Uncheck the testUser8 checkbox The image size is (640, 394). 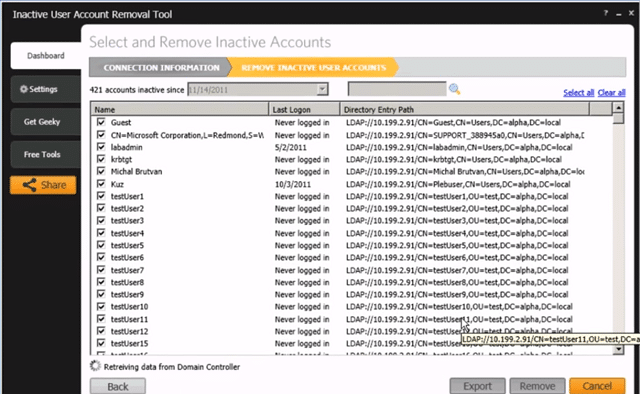pyautogui.click(x=101, y=282)
